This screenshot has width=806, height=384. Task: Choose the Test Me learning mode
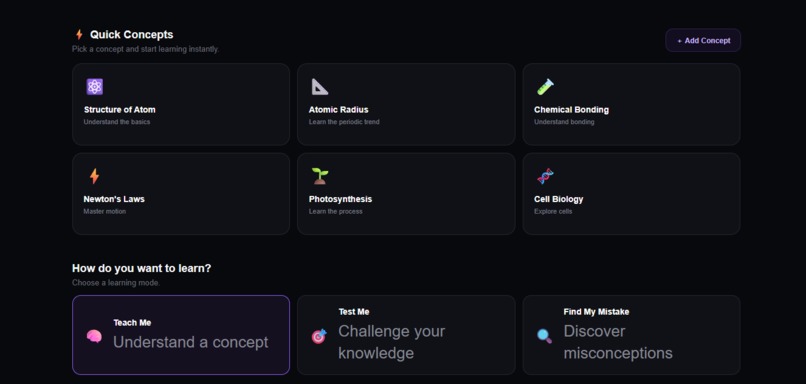point(406,335)
